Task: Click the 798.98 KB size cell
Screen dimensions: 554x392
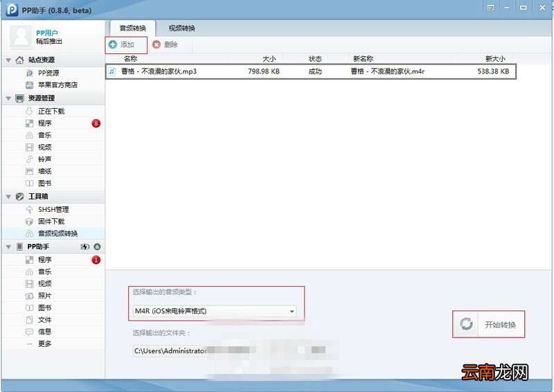Action: coord(264,71)
